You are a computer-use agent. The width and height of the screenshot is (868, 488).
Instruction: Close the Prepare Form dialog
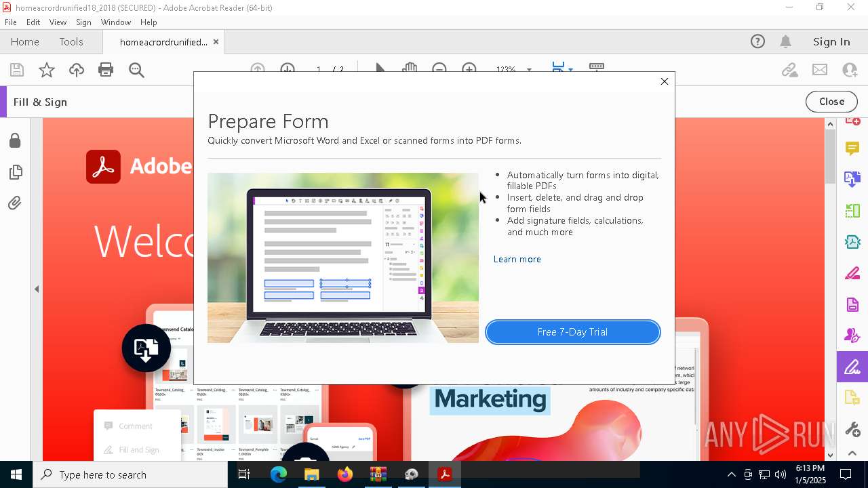[x=665, y=81]
